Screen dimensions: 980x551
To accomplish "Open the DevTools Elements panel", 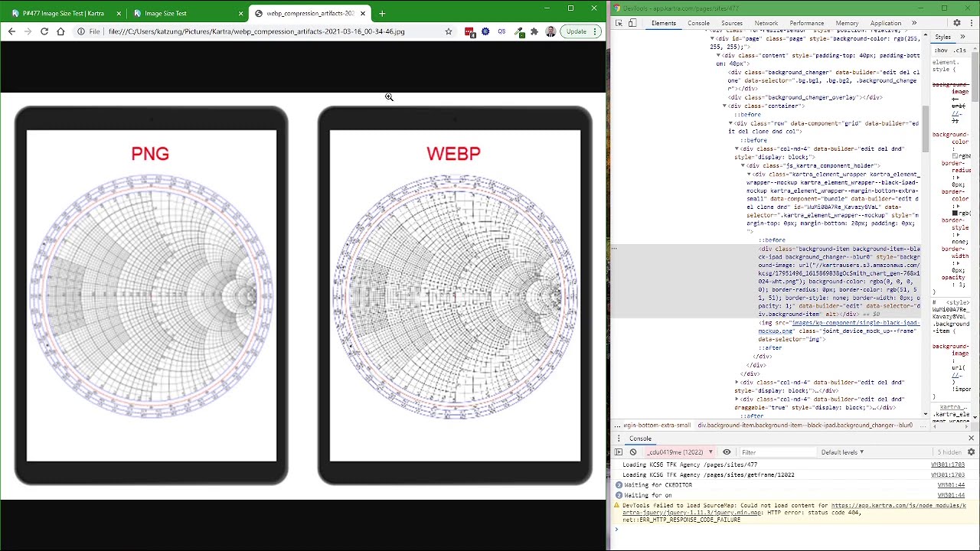I will click(663, 23).
